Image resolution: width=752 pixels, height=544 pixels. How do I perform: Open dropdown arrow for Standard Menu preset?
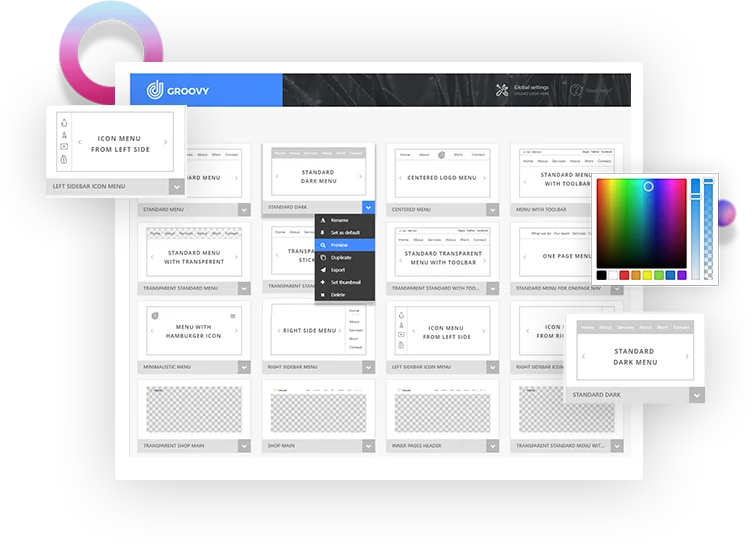point(244,210)
